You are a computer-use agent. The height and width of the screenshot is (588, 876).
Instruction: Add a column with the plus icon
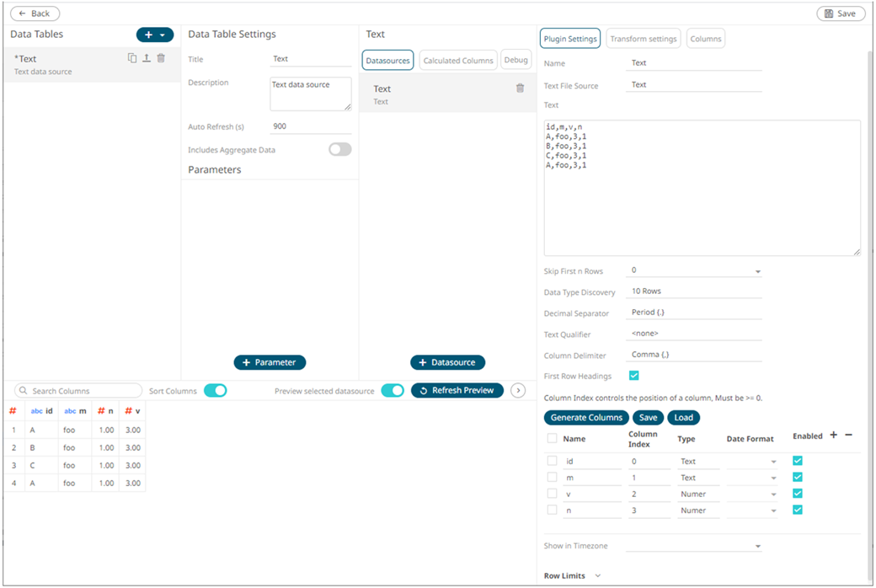click(x=834, y=435)
